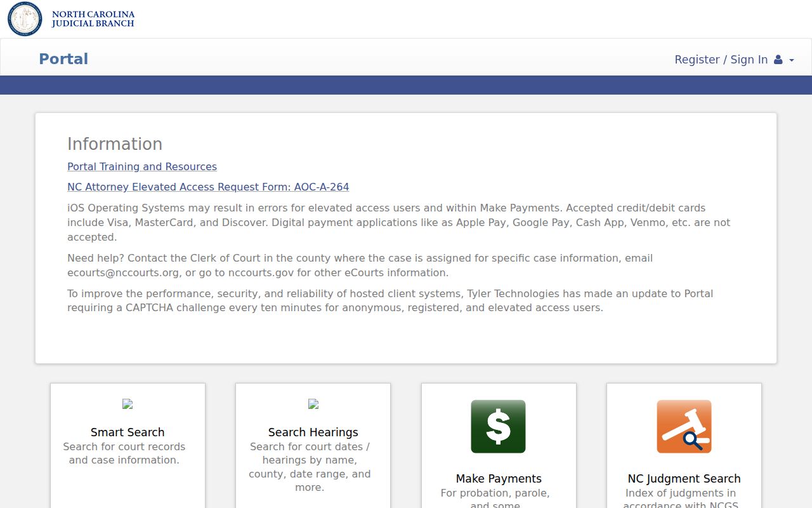
Task: Select the NC Judgment Search card title
Action: pyautogui.click(x=684, y=479)
